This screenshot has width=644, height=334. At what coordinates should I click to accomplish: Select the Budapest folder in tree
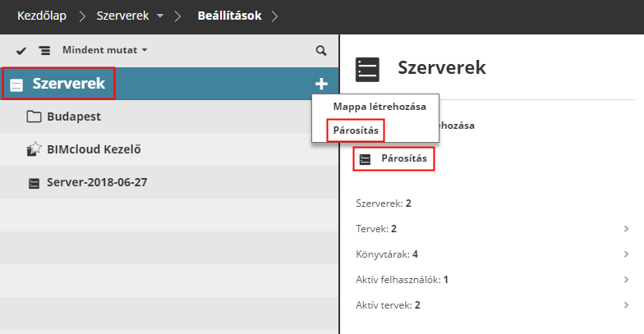coord(74,117)
